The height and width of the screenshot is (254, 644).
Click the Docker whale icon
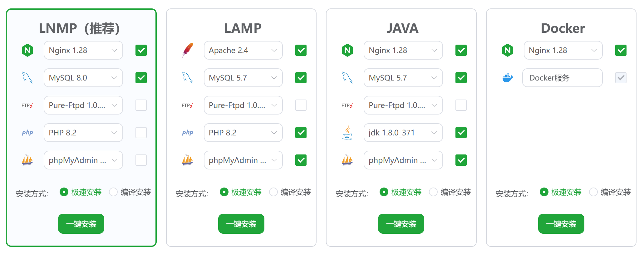[x=508, y=78]
